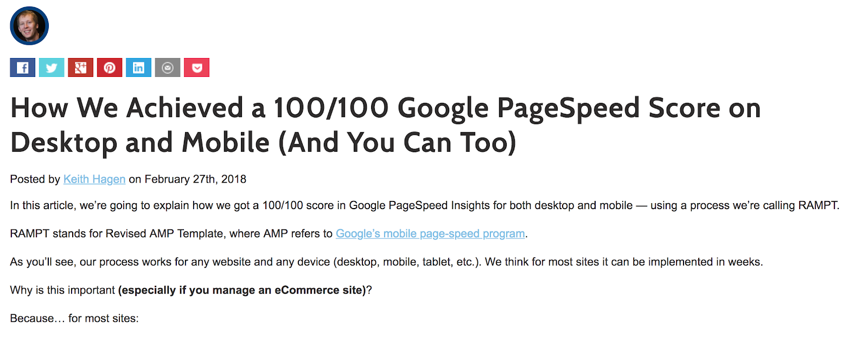This screenshot has height=337, width=868.
Task: Click 'RAMPT stands for Revised AMP Template' text
Action: (117, 234)
